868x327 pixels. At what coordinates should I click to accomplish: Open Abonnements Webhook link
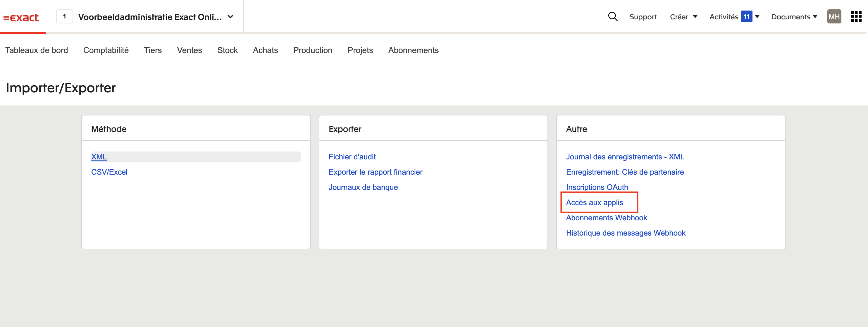coord(606,218)
